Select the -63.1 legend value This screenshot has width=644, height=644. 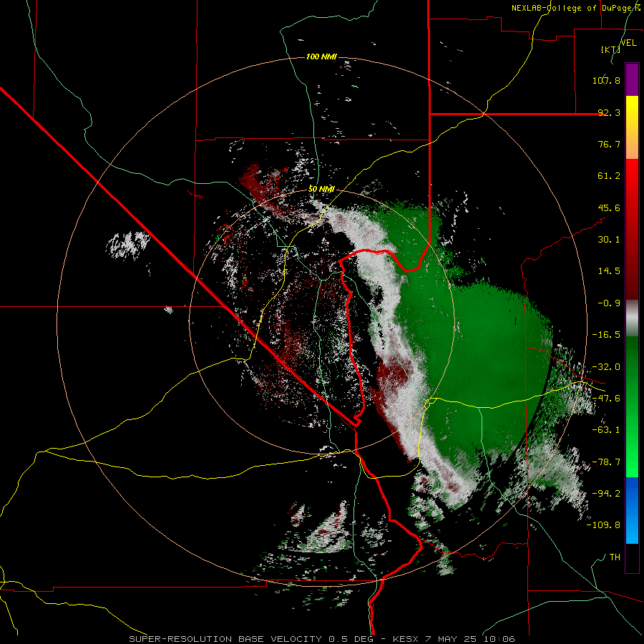tap(606, 430)
